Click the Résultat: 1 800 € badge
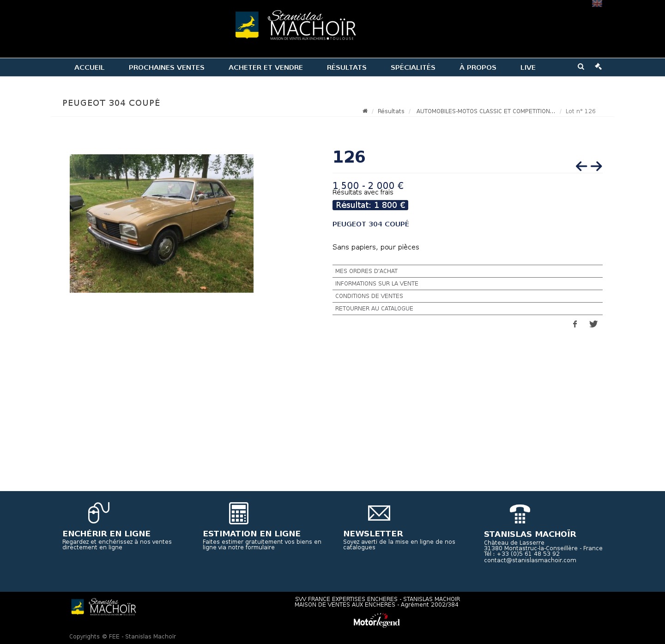The width and height of the screenshot is (665, 644). [x=370, y=205]
